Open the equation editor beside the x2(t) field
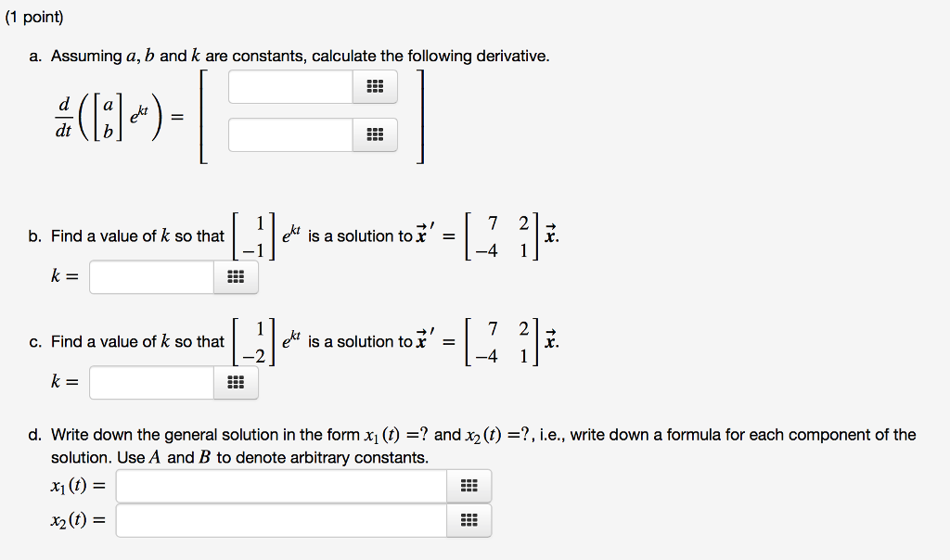This screenshot has width=950, height=560. (x=469, y=520)
